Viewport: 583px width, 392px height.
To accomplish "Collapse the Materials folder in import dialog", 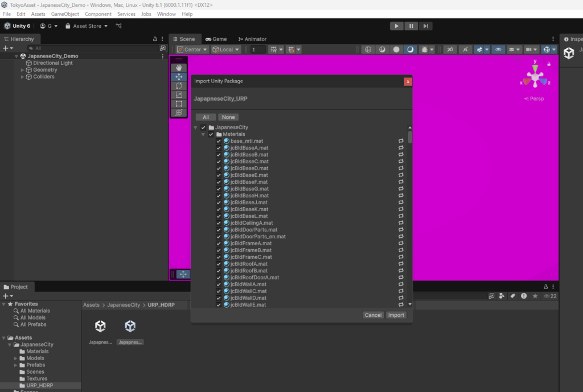I will [203, 134].
